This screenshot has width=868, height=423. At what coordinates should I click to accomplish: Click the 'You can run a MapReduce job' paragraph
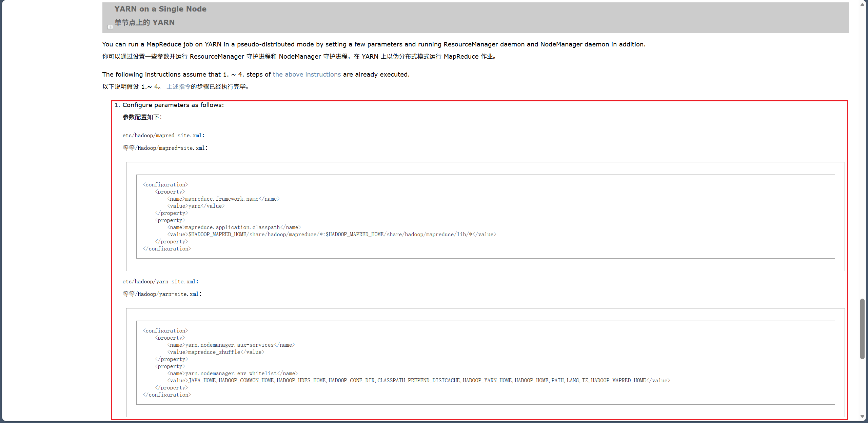(x=374, y=44)
